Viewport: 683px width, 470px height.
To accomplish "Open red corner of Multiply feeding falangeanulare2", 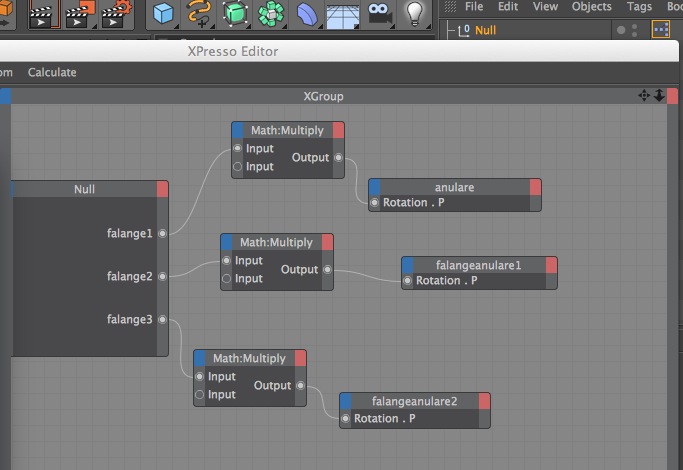I will pyautogui.click(x=300, y=358).
